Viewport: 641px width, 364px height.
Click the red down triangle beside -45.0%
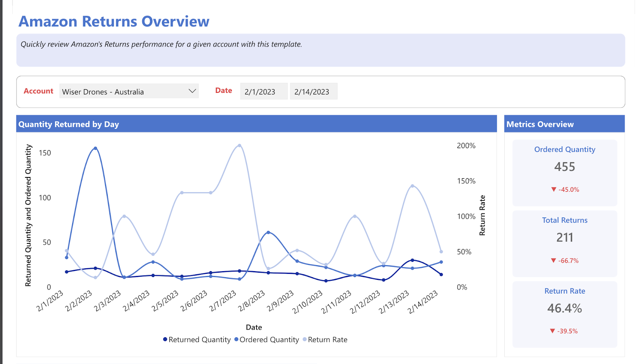click(x=554, y=189)
